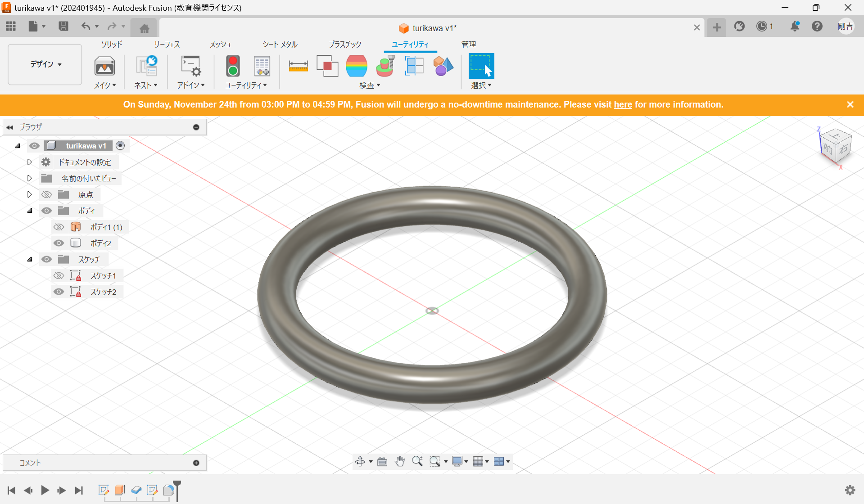Dismiss the orange maintenance banner

tap(850, 104)
